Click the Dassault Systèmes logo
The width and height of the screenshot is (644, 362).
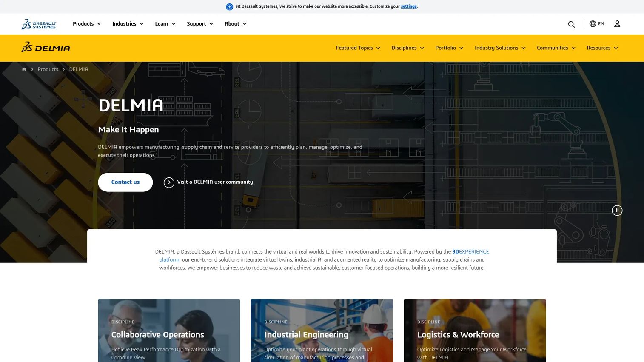pyautogui.click(x=39, y=24)
